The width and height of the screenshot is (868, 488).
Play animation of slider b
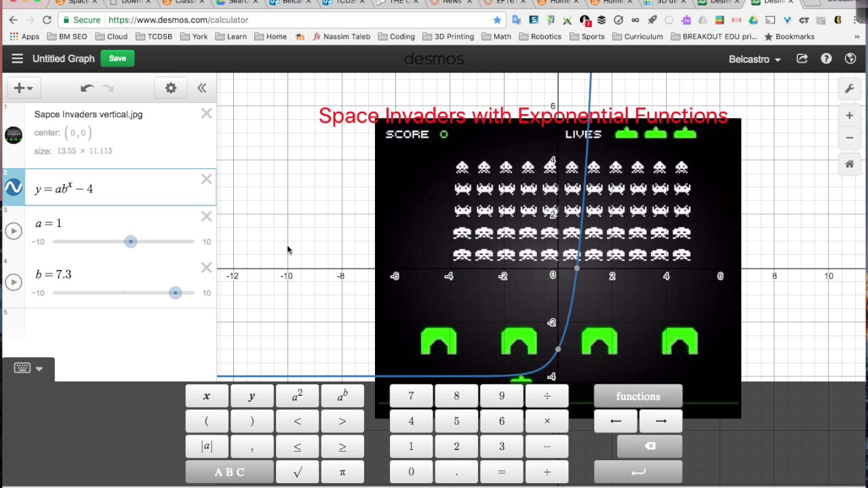pyautogui.click(x=14, y=282)
